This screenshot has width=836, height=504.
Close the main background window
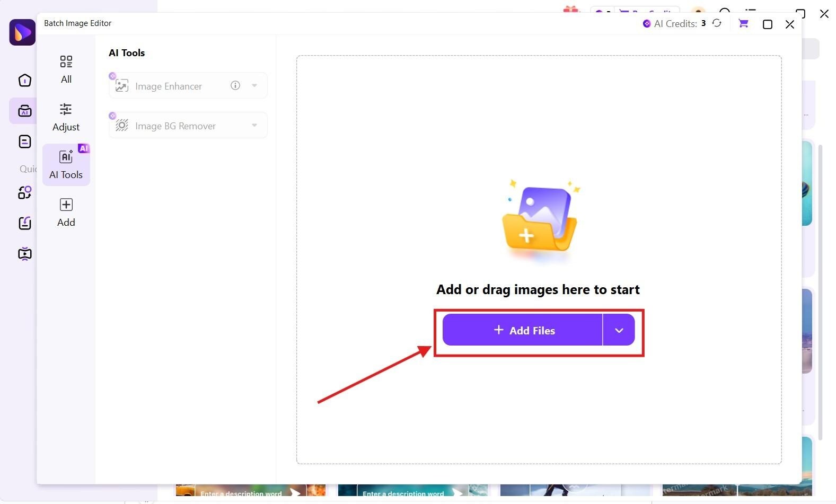pyautogui.click(x=824, y=14)
